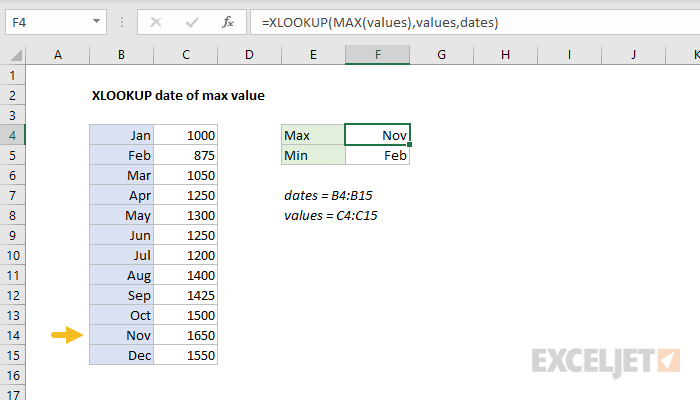Click the Select All corner triangle
700x400 pixels.
[x=16, y=55]
